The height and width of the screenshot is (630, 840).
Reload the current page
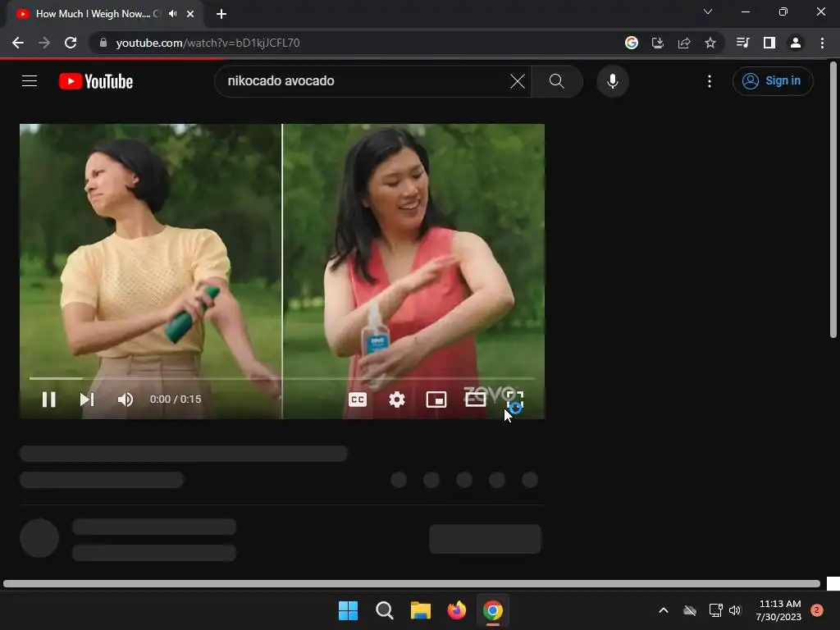[71, 43]
